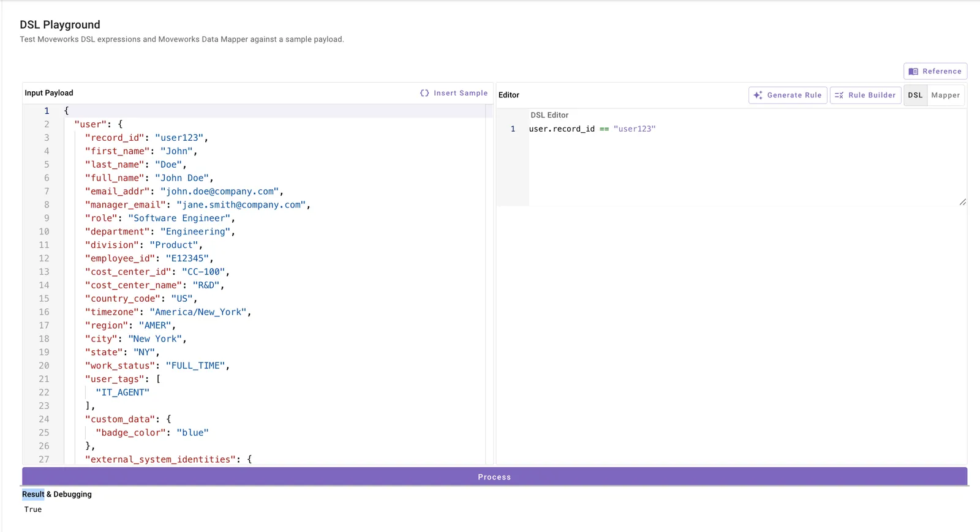
Task: Click the "department": "Engineering" line
Action: pyautogui.click(x=160, y=232)
